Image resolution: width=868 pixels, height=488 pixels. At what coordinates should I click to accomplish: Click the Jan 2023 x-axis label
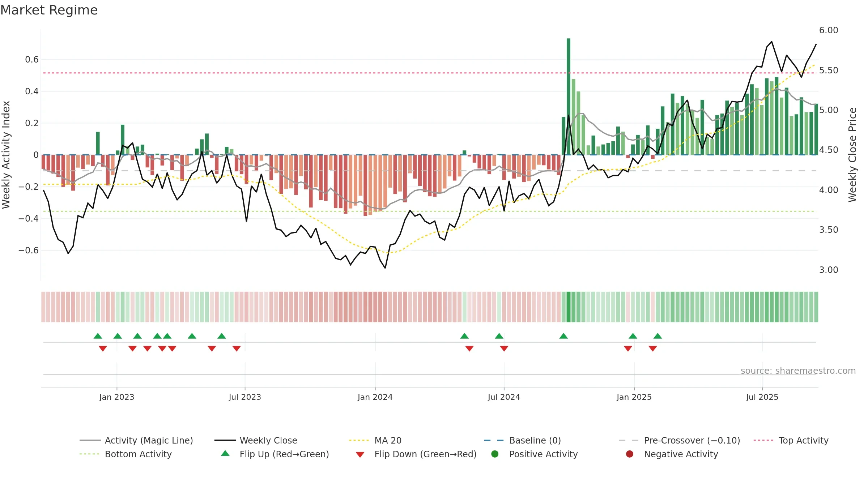coord(117,397)
